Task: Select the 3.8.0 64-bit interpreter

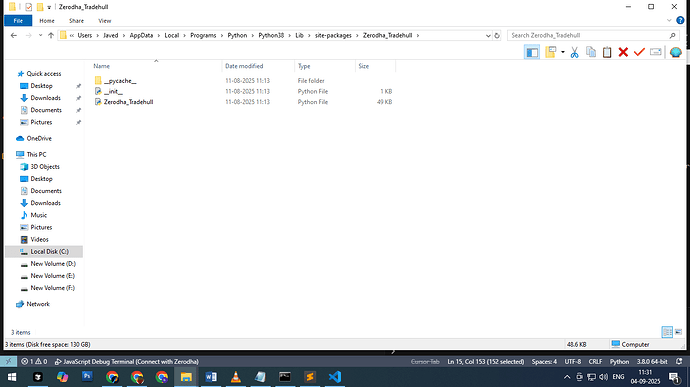Action: (x=652, y=361)
